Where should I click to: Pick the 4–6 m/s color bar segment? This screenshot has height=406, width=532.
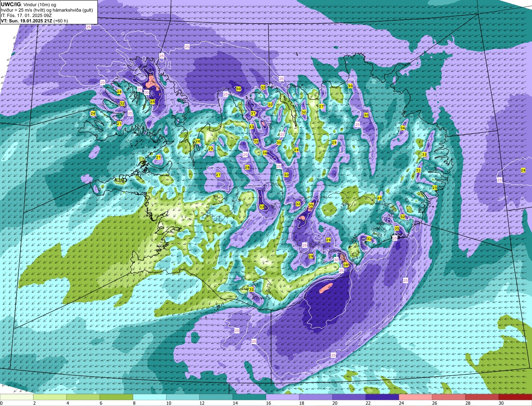tap(83, 397)
